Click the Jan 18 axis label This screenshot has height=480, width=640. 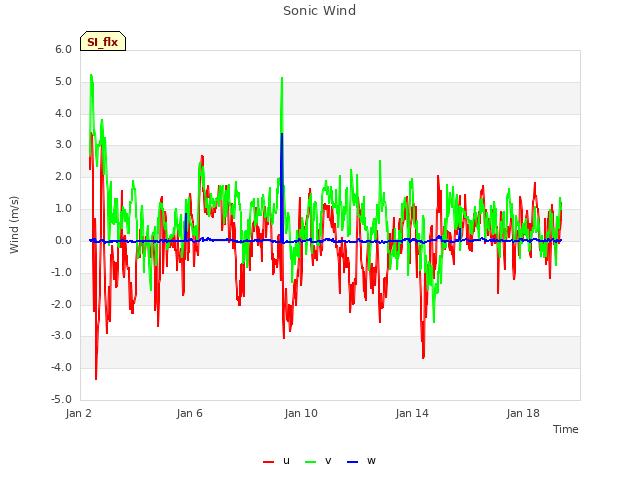pyautogui.click(x=523, y=413)
